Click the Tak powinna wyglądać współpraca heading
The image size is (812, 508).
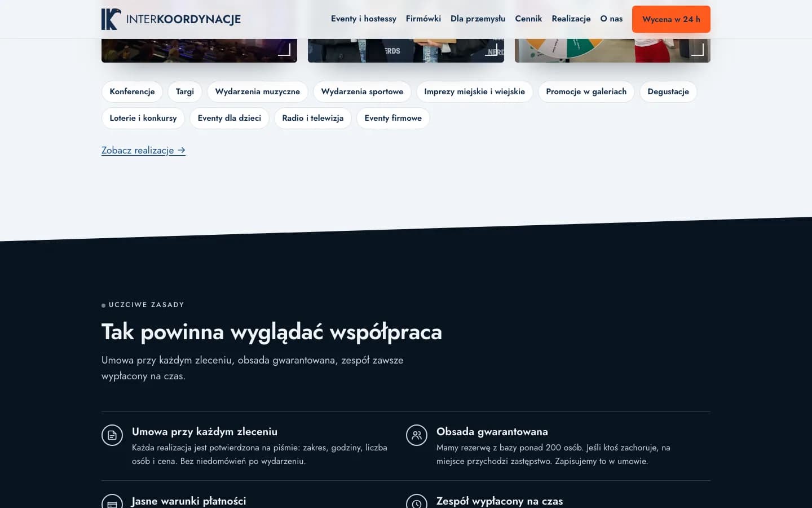click(272, 332)
